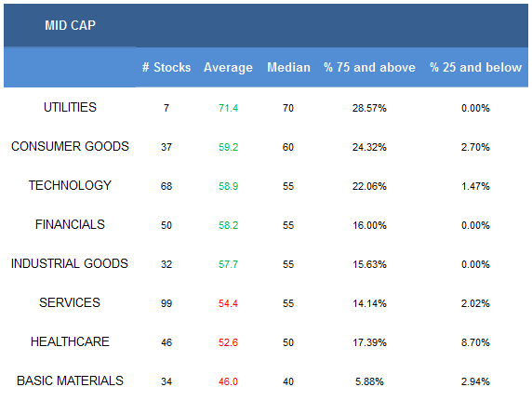Select the 28.57% cell for Utilities
The width and height of the screenshot is (532, 414).
tap(369, 108)
